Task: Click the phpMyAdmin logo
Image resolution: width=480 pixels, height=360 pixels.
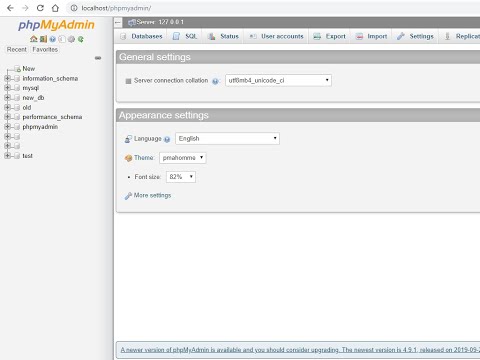Action: 56,25
